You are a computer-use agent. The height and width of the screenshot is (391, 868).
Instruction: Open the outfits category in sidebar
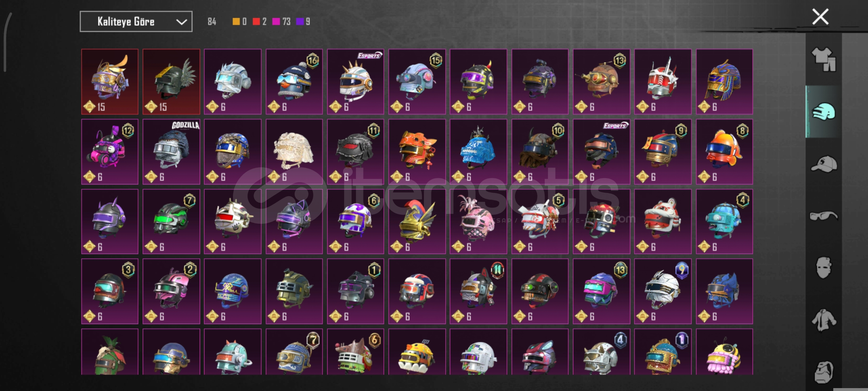[x=824, y=59]
